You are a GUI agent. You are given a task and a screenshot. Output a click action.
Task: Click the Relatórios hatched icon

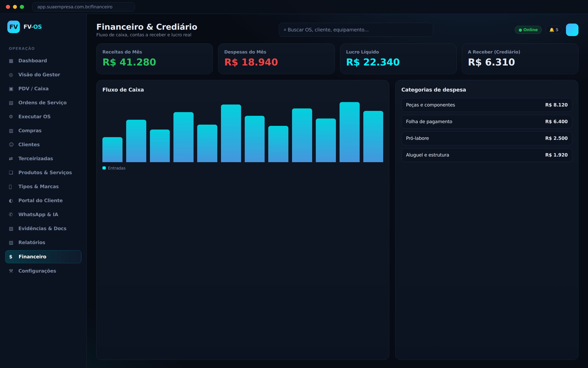tap(11, 243)
